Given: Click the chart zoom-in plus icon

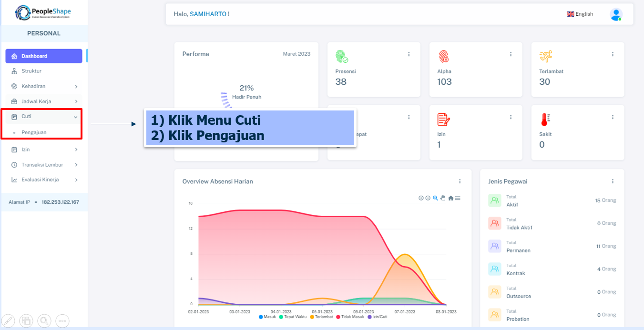Looking at the screenshot, I should point(421,198).
